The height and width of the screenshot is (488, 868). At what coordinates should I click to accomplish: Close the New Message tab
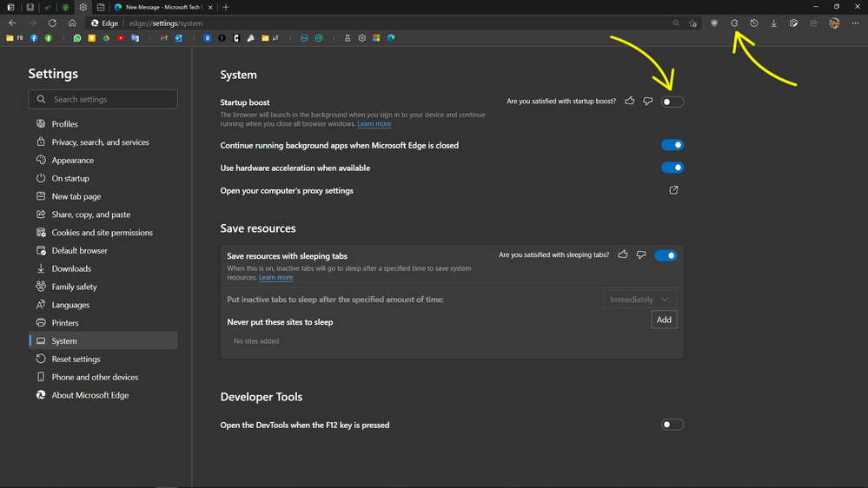tap(210, 7)
